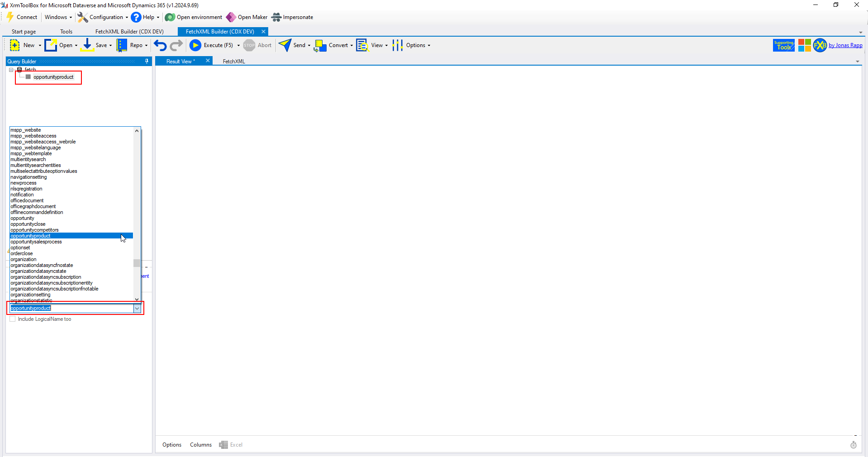
Task: Click the View layout icon
Action: click(x=362, y=45)
